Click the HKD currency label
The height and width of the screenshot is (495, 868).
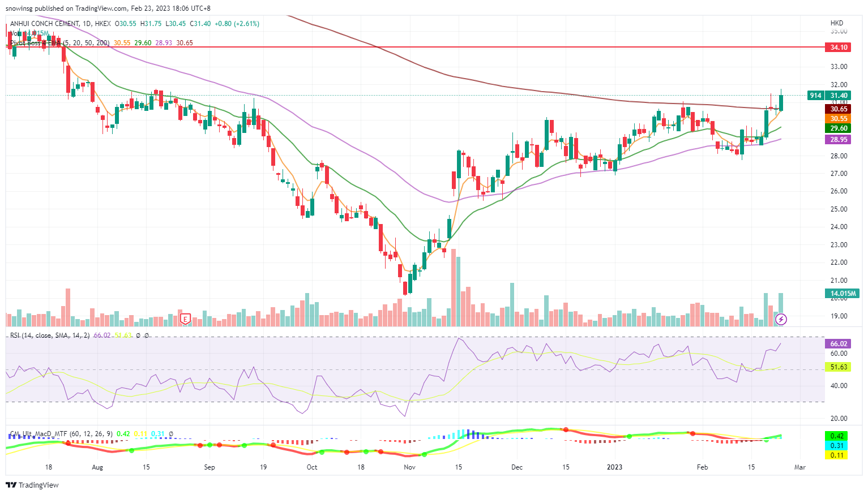837,23
